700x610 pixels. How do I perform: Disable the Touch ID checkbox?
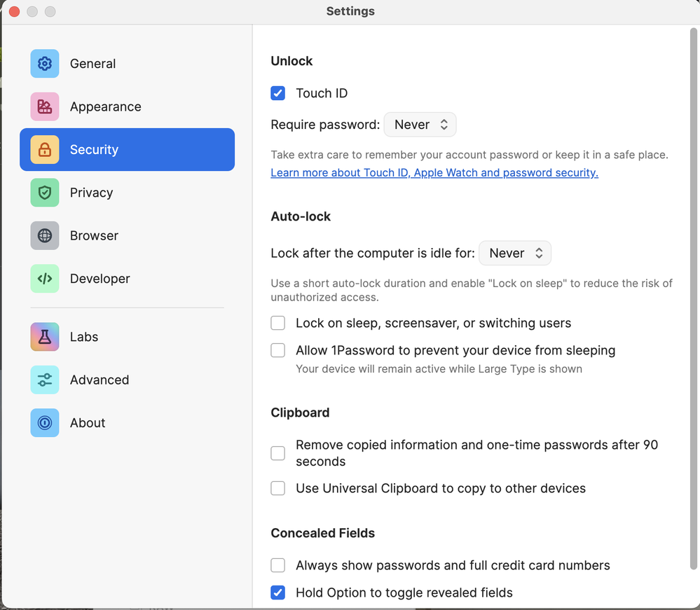coord(278,93)
